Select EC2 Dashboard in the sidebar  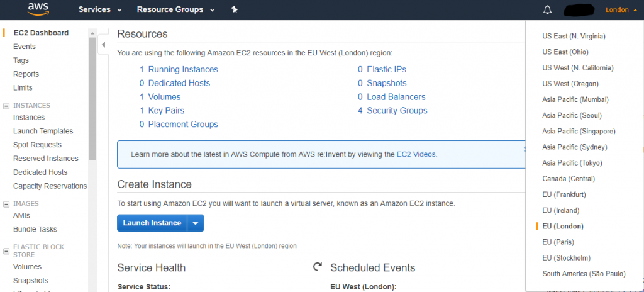(41, 33)
